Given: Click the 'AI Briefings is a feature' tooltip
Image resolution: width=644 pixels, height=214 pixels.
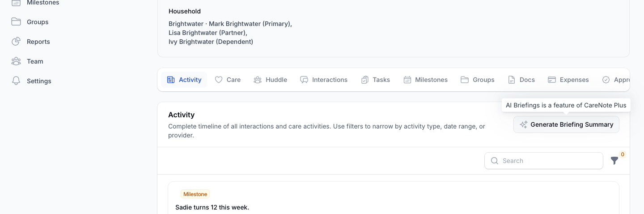Looking at the screenshot, I should point(566,105).
